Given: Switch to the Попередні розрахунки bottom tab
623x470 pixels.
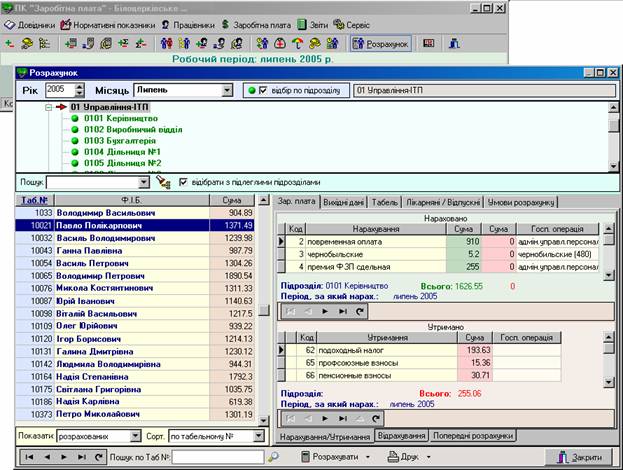Looking at the screenshot, I should tap(473, 436).
